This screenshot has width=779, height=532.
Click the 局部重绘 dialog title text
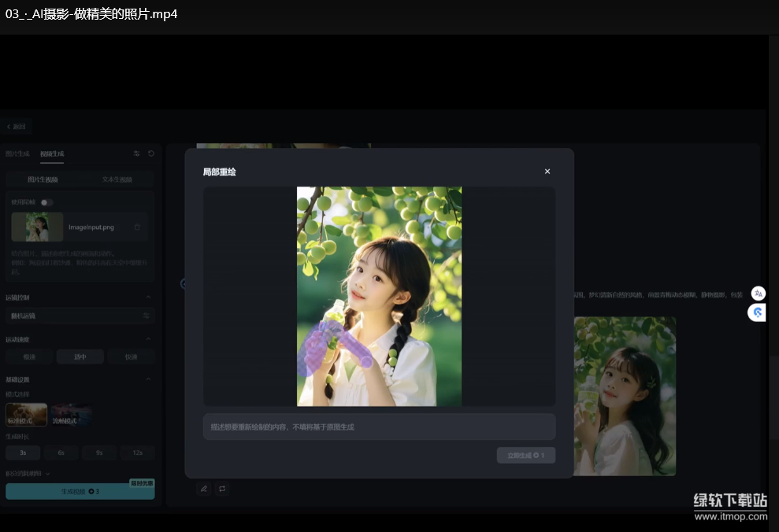pyautogui.click(x=219, y=172)
